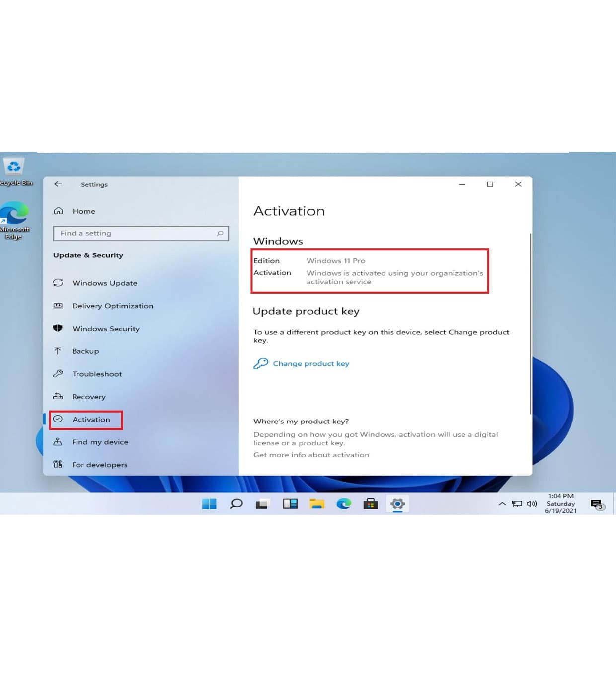This screenshot has width=616, height=676.
Task: Open Windows Security settings
Action: pyautogui.click(x=105, y=329)
